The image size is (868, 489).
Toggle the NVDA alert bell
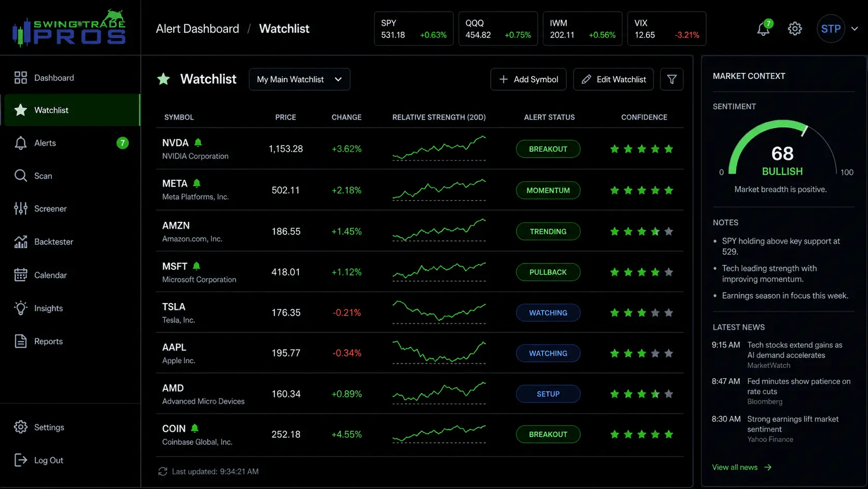coord(198,142)
